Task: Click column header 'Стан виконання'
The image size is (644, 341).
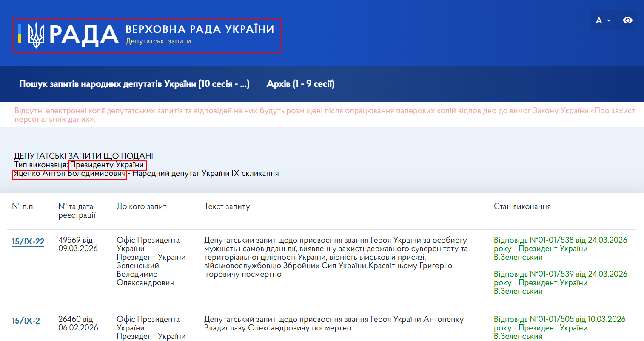Action: 522,206
